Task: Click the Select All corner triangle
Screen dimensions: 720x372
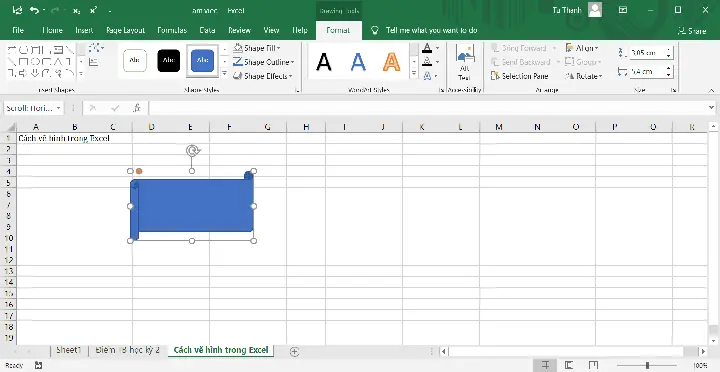Action: [11, 127]
